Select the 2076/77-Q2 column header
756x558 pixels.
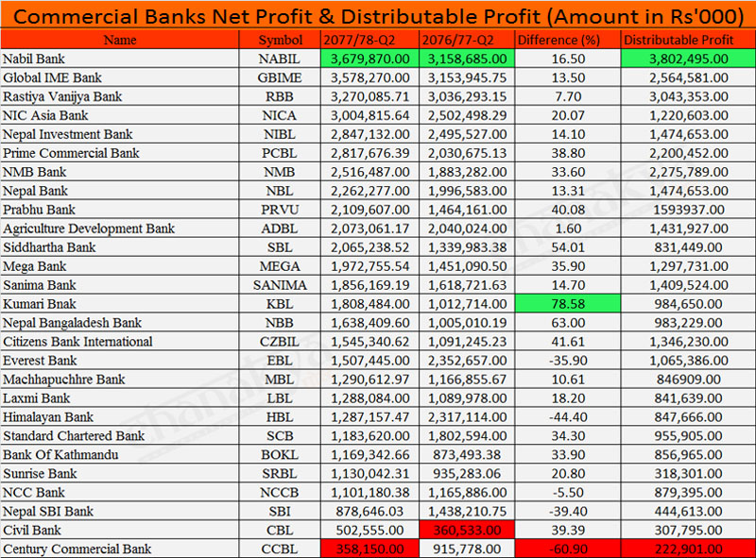pos(466,40)
